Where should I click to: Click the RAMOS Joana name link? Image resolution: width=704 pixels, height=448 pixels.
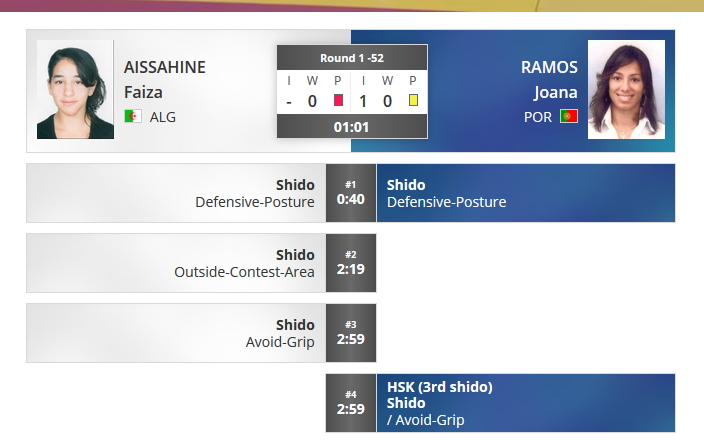[550, 79]
